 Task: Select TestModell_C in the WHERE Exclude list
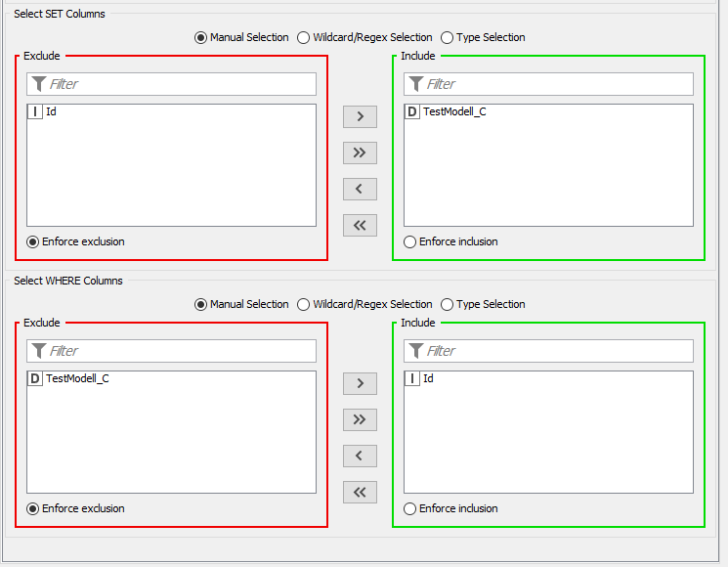click(x=171, y=379)
